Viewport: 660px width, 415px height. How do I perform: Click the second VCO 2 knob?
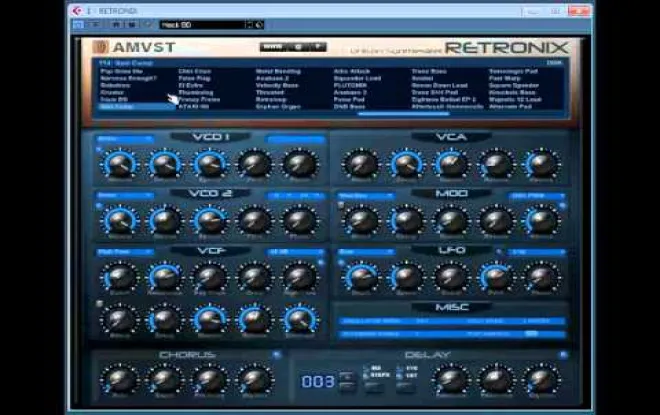(x=165, y=220)
